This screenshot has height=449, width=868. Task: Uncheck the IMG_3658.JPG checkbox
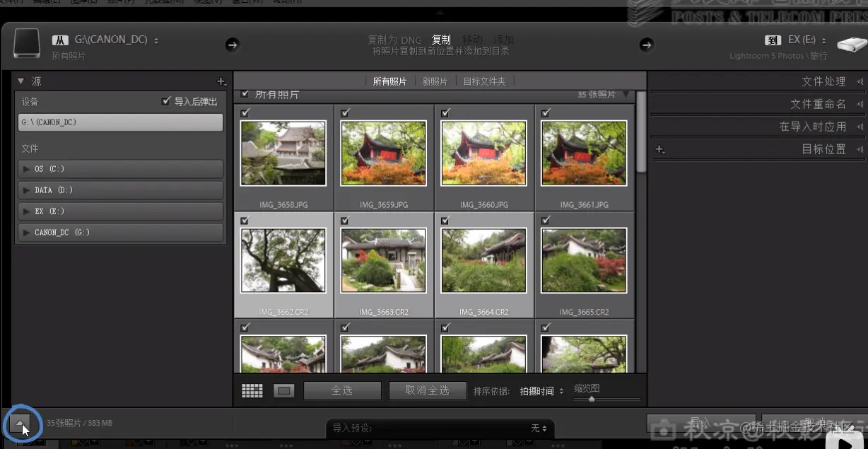(245, 112)
